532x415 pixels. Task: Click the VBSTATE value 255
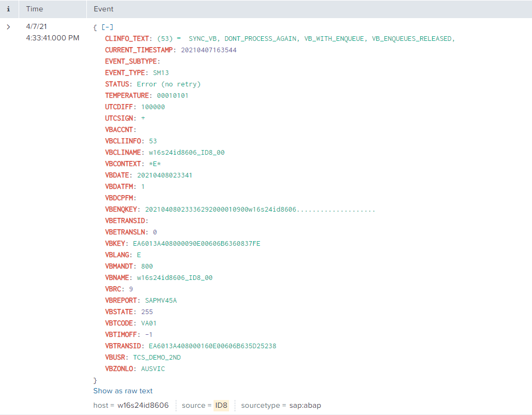(x=147, y=312)
